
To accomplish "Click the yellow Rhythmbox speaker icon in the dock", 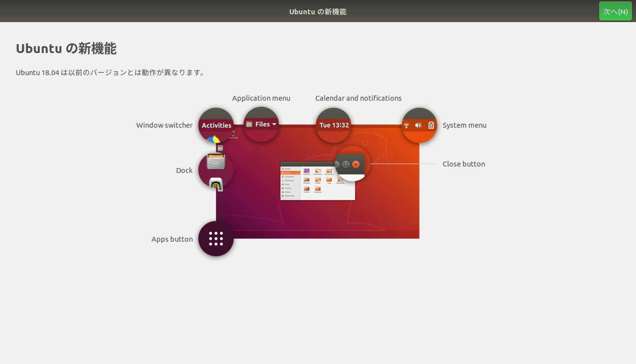I will pyautogui.click(x=216, y=184).
